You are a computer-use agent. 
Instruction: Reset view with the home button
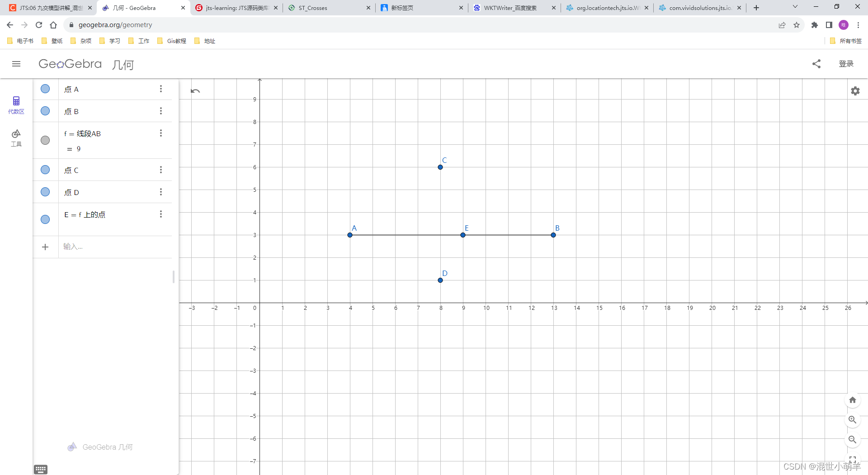(x=853, y=400)
